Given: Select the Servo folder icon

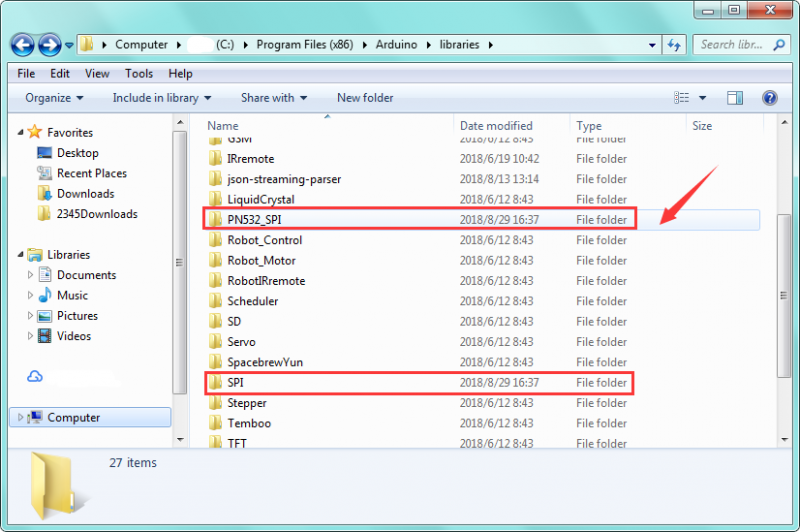Looking at the screenshot, I should tap(214, 342).
